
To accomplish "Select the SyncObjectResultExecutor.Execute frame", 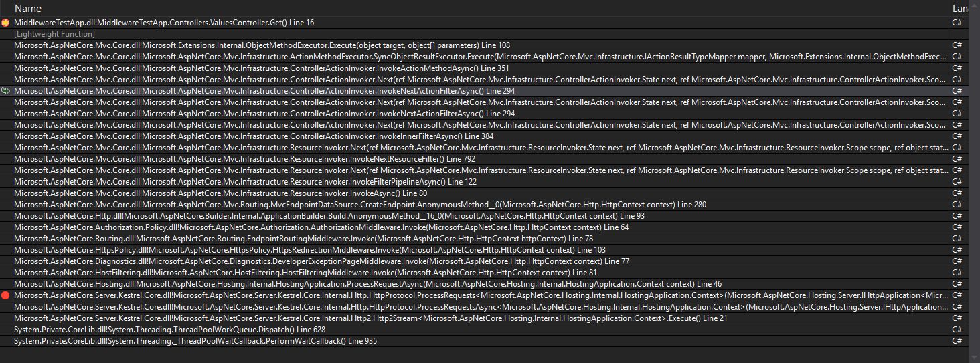I will (480, 57).
